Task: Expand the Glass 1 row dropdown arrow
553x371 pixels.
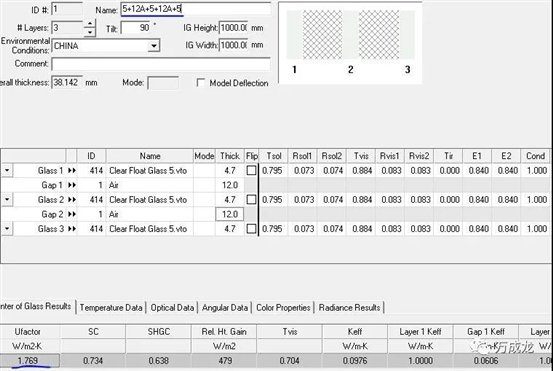Action: coord(7,171)
